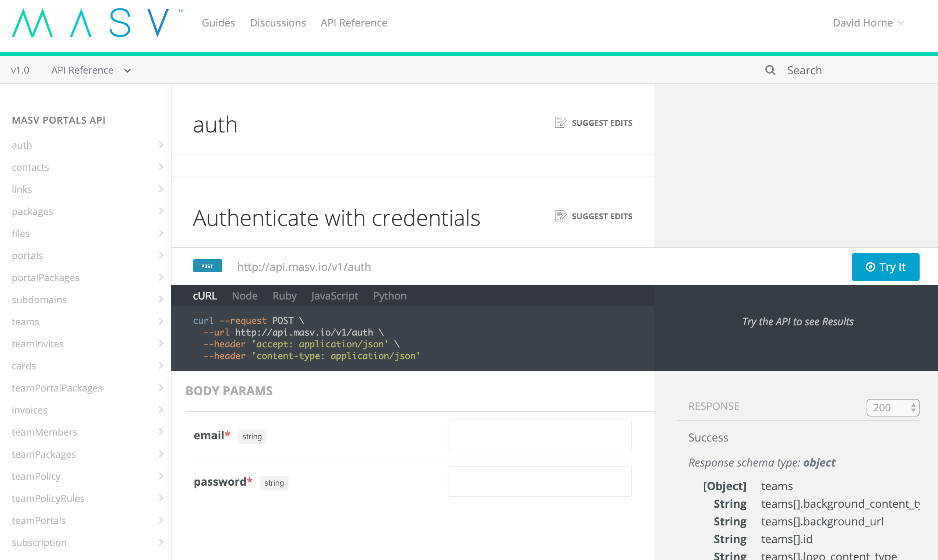Click the v1.0 version label

pyautogui.click(x=20, y=70)
